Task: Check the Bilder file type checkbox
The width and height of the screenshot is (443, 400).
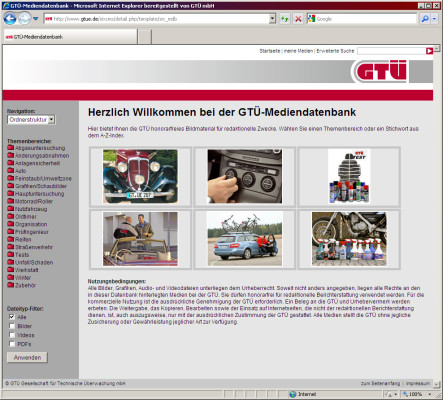Action: pyautogui.click(x=12, y=326)
